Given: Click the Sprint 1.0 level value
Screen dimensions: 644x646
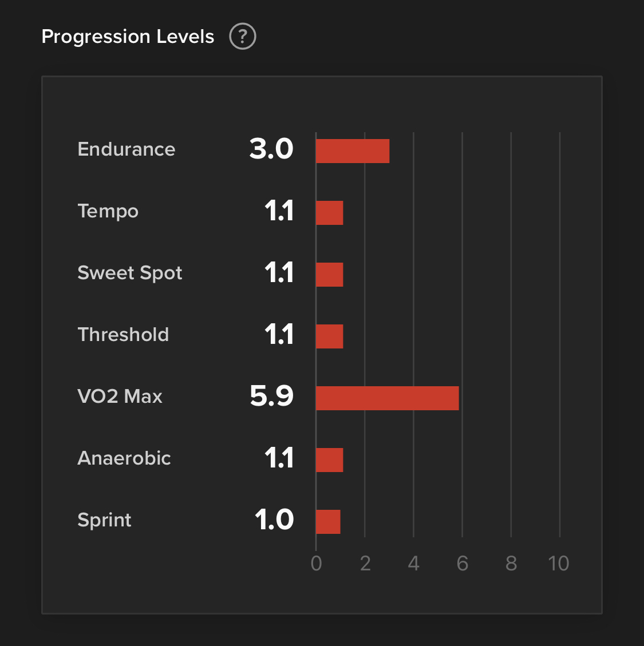Looking at the screenshot, I should click(x=274, y=520).
